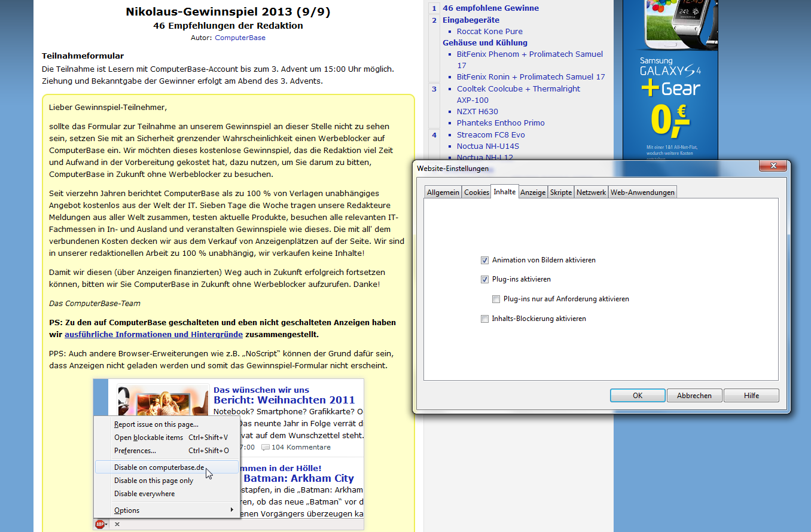Open the Web-Anwendungen tab
The image size is (811, 532).
(643, 192)
